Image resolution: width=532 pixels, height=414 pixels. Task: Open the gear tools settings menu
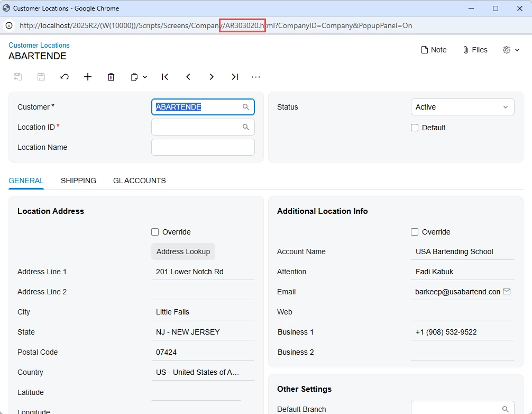[507, 50]
